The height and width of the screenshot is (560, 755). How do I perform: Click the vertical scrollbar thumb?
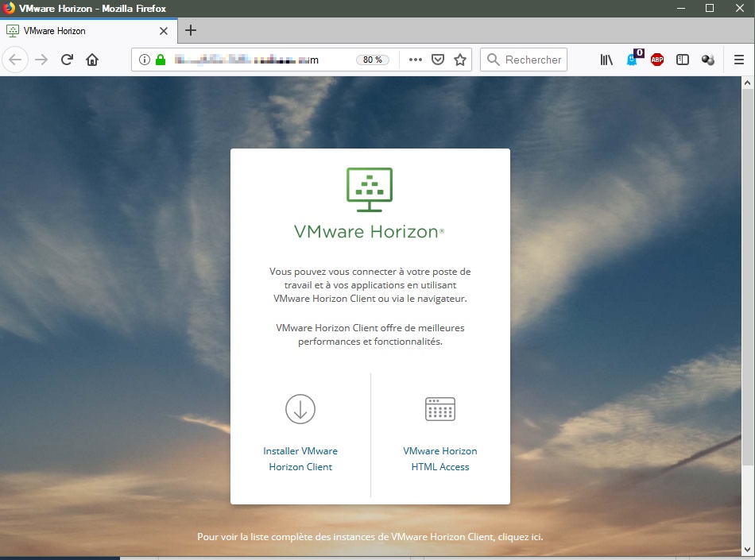[747, 277]
